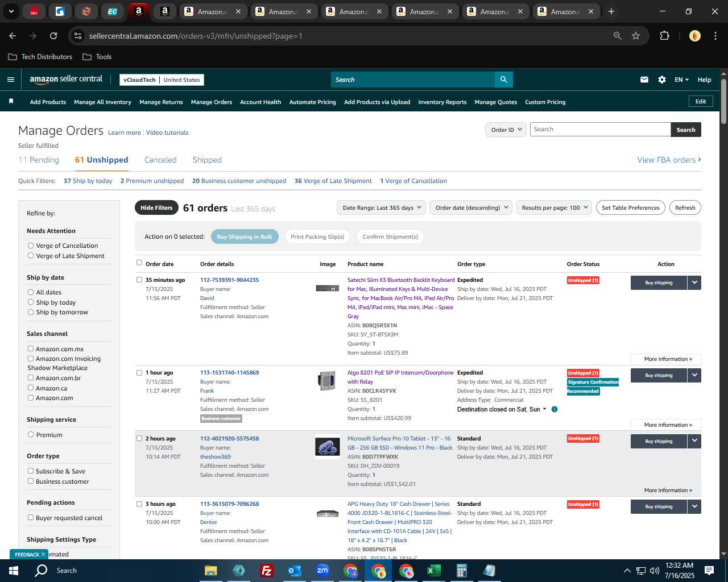Open the browser tab search chevron

coord(11,11)
